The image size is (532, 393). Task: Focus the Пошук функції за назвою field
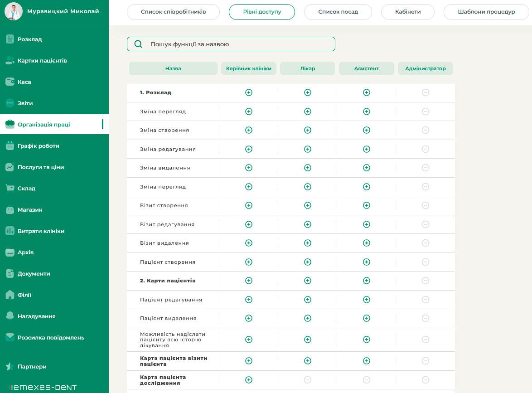[231, 44]
